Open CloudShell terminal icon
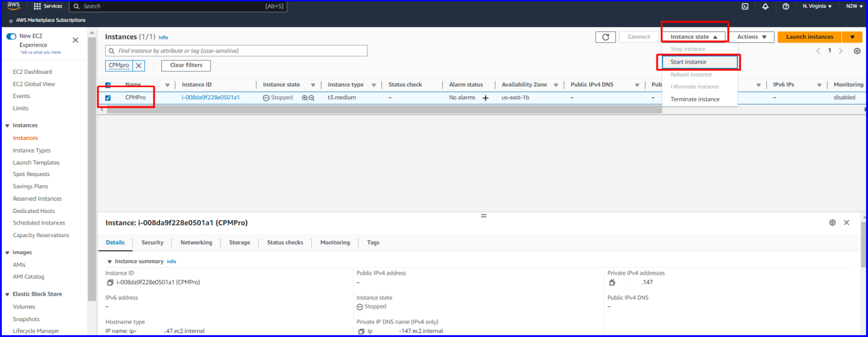This screenshot has width=868, height=337. point(745,6)
